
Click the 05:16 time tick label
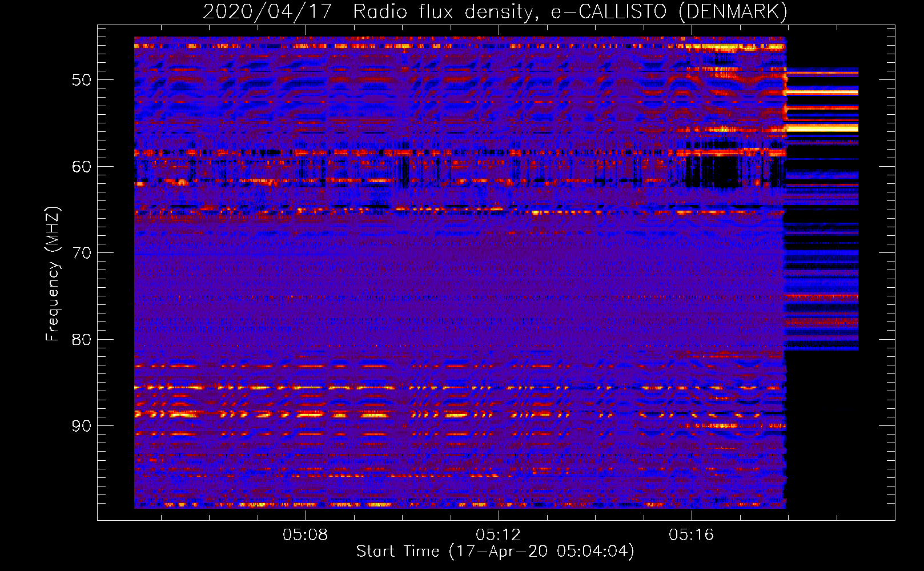[x=692, y=534]
